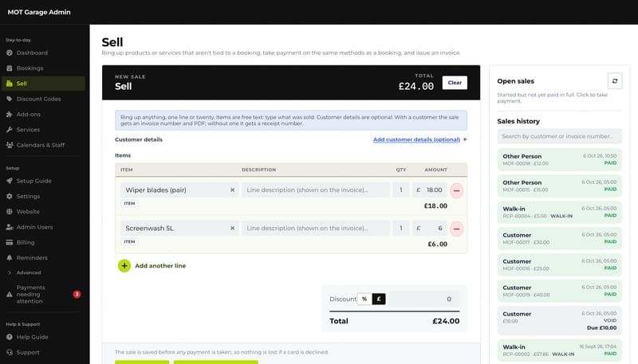Click the Support headset icon

pyautogui.click(x=10, y=352)
